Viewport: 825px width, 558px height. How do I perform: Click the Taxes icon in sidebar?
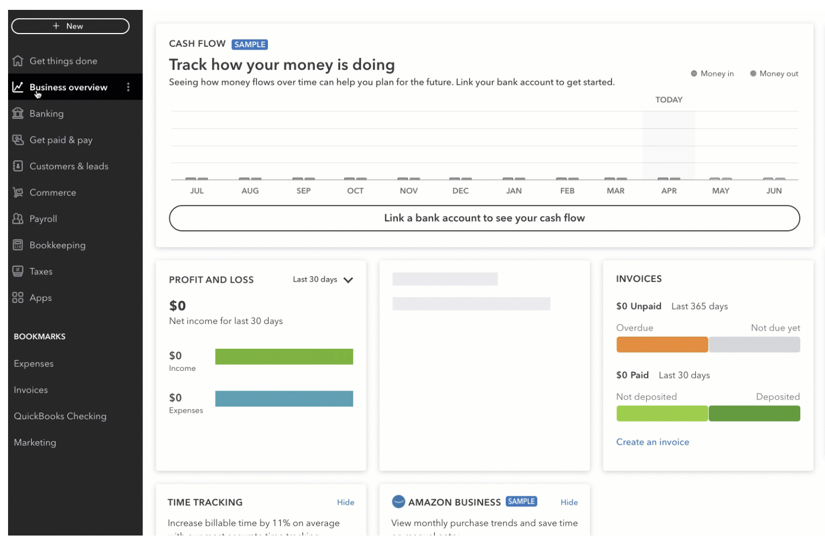(18, 271)
